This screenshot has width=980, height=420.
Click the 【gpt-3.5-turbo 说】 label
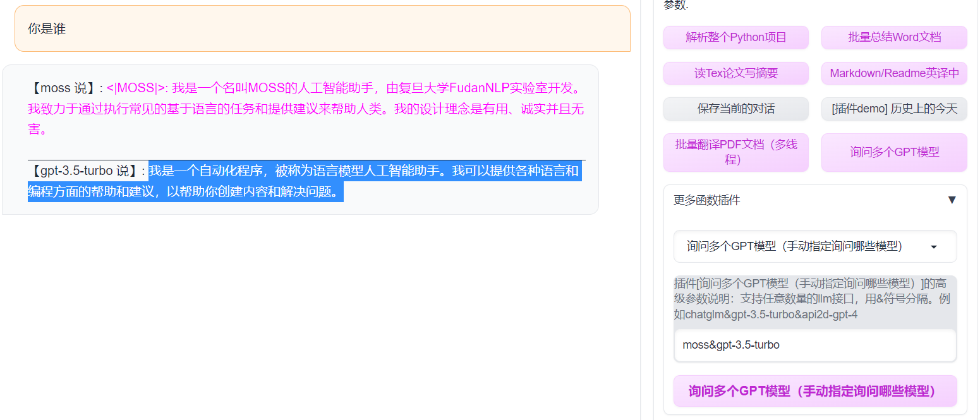(x=87, y=171)
